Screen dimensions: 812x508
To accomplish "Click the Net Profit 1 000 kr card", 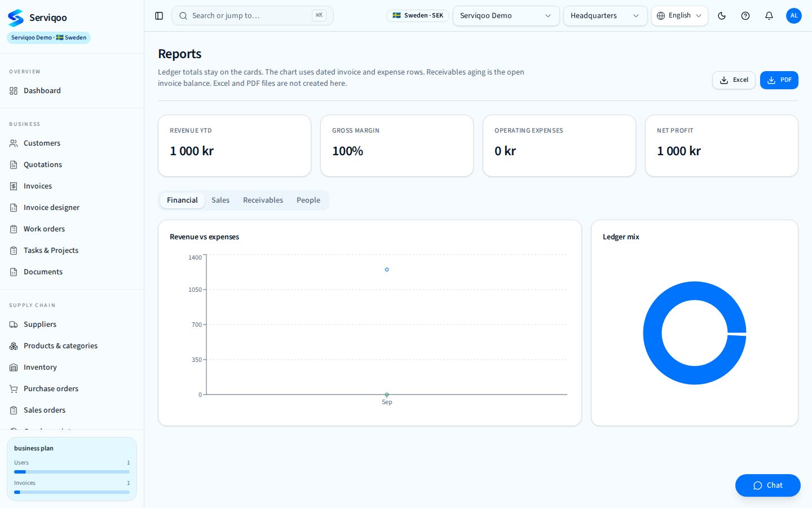I will point(722,146).
